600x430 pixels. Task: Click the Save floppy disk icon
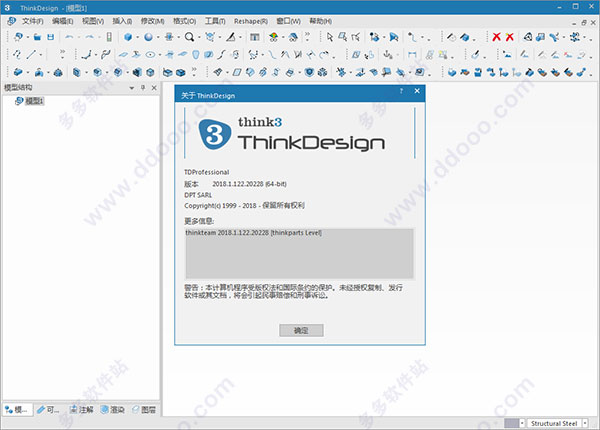51,37
